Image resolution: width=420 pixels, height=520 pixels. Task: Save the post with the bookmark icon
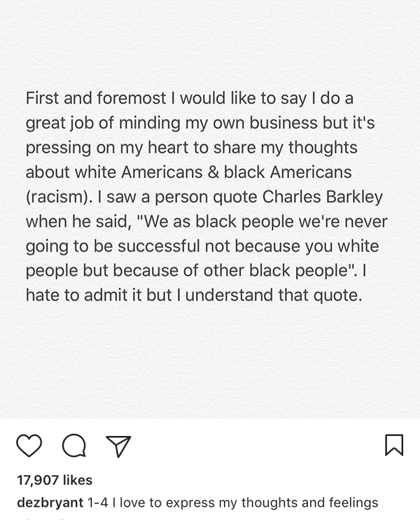(x=394, y=445)
